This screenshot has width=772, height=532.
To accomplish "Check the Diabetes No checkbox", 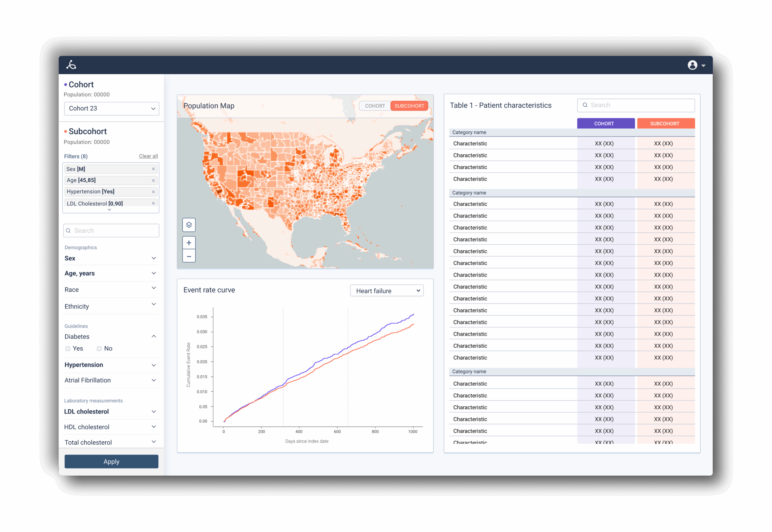I will coord(99,349).
